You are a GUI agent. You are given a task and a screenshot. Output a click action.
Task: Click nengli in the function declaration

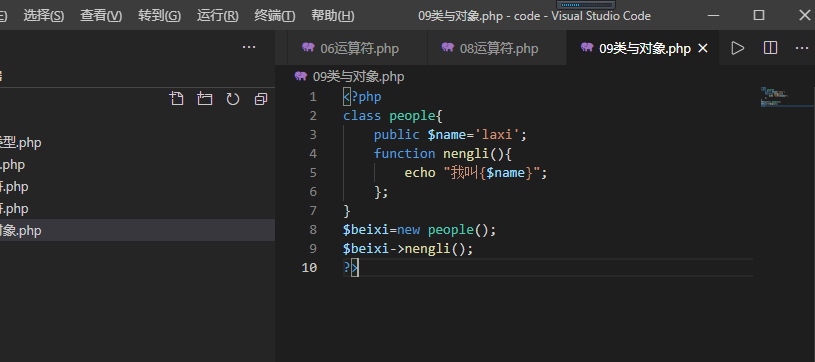tap(466, 154)
